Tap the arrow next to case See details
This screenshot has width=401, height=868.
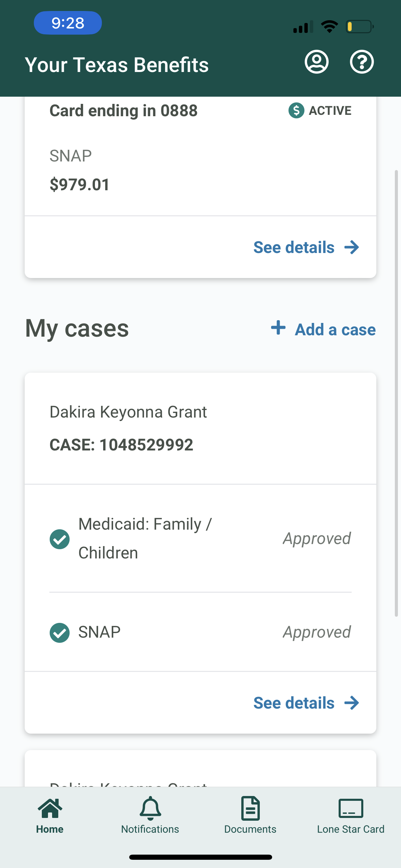352,703
